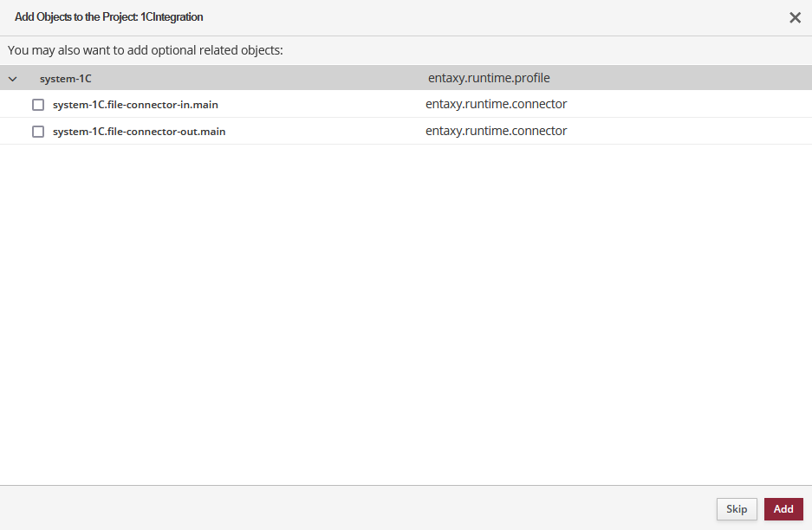Click the dialog title 1CIntegration
This screenshot has width=812, height=530.
tap(108, 16)
